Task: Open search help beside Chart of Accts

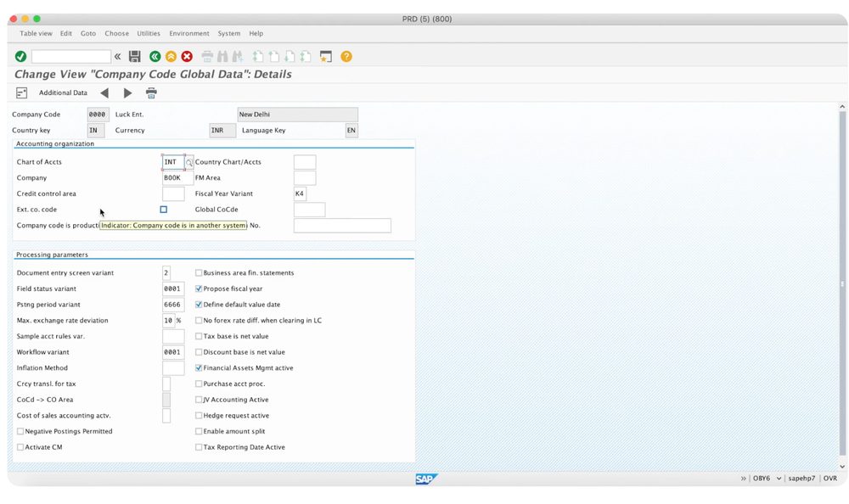Action: (189, 162)
